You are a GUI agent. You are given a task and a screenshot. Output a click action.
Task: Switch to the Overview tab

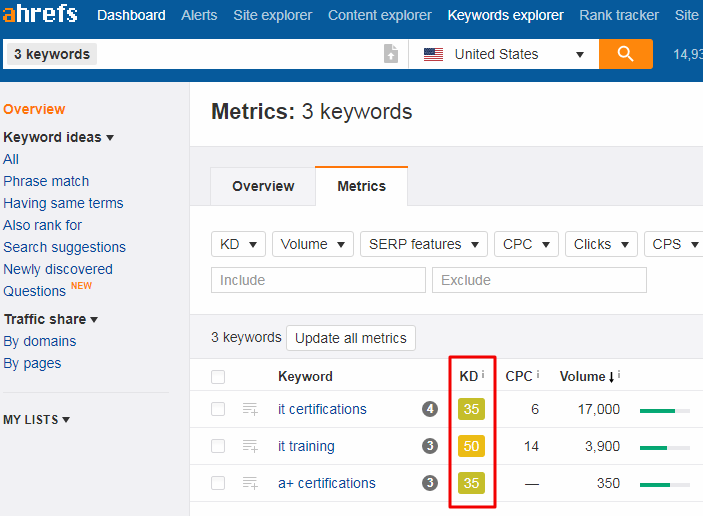point(263,186)
